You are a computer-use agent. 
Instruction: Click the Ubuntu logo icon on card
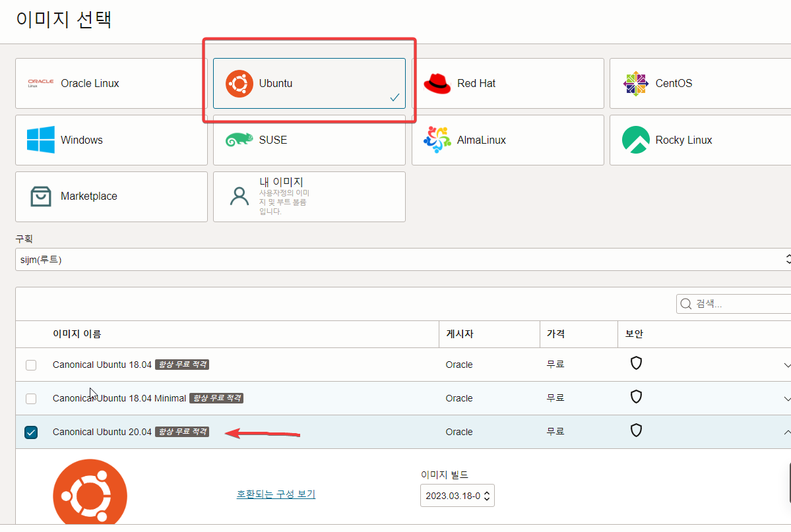(x=239, y=84)
